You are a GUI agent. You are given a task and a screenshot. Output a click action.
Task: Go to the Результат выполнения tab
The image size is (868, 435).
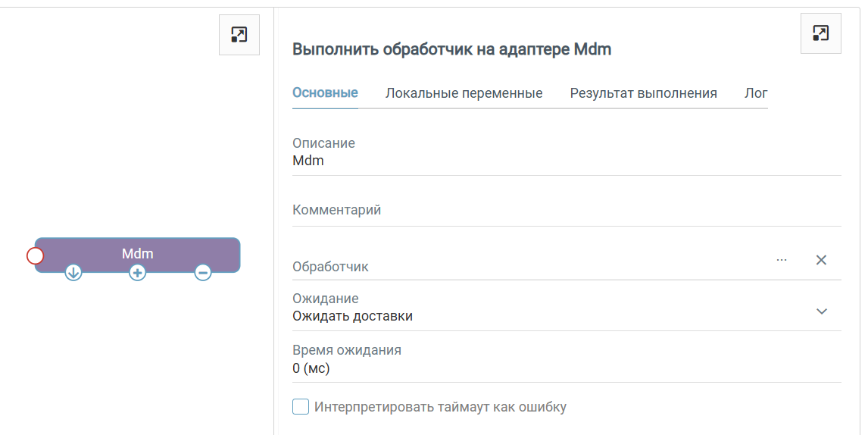pyautogui.click(x=643, y=93)
